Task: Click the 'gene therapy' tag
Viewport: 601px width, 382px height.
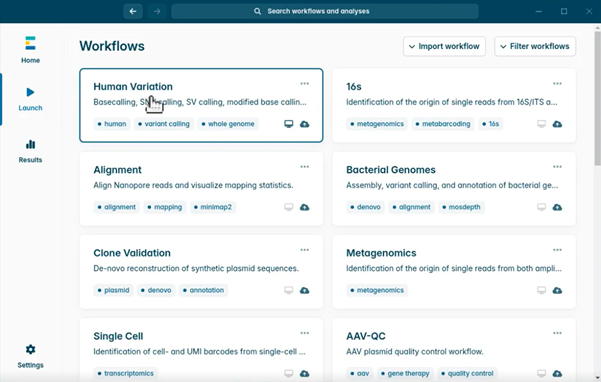Action: tap(405, 373)
